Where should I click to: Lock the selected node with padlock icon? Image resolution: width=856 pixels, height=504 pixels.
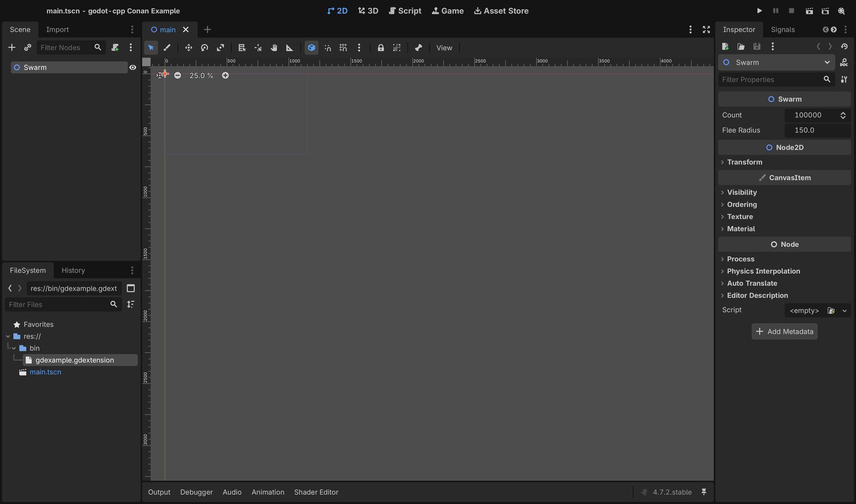(380, 48)
